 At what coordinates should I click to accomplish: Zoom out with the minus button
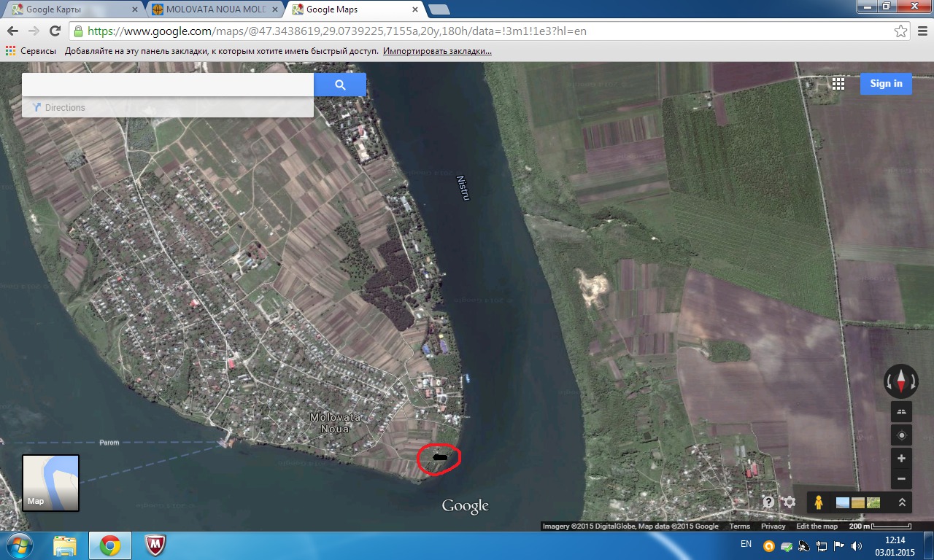(x=901, y=479)
